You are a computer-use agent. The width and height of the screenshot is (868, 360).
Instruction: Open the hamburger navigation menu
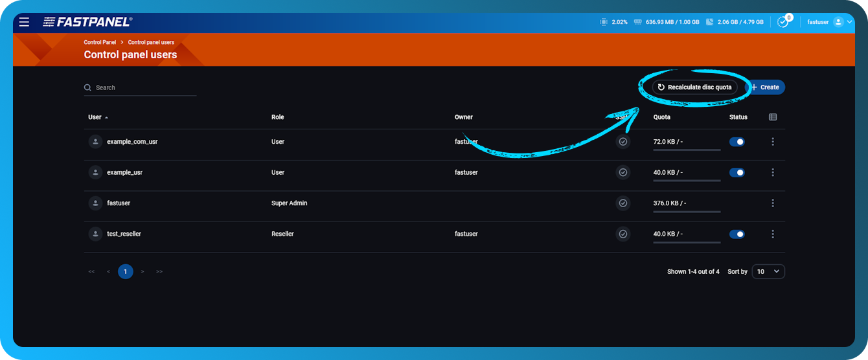pos(24,22)
